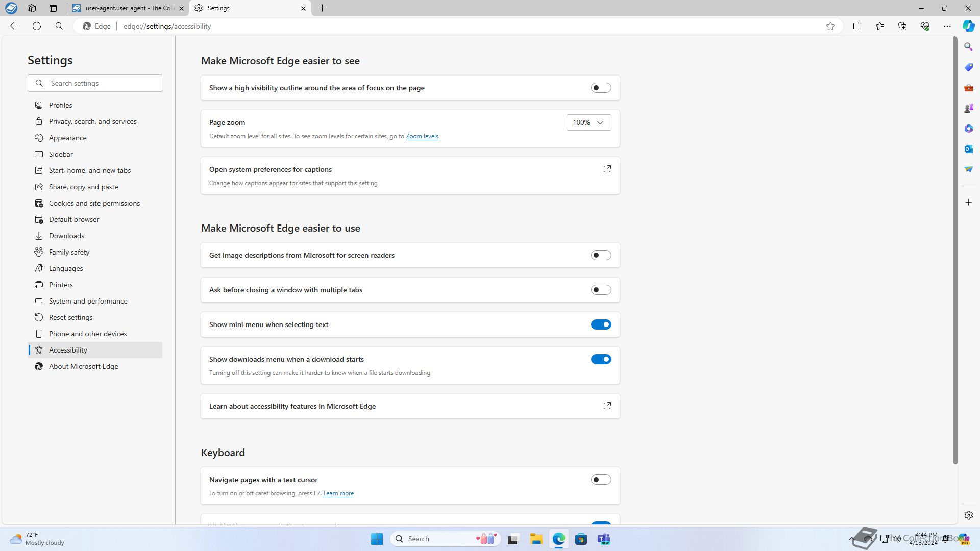This screenshot has width=980, height=551.
Task: Click the Windows taskbar Search box
Action: tap(445, 539)
